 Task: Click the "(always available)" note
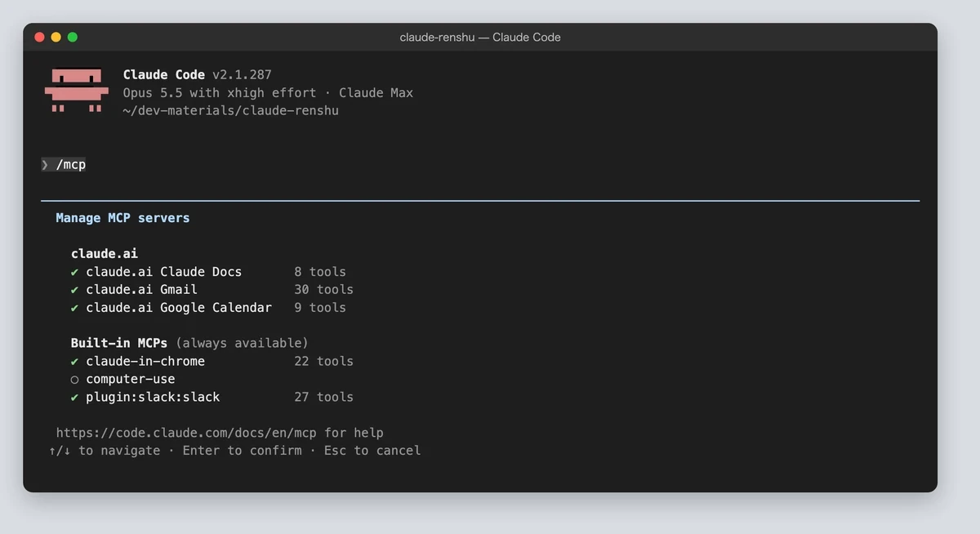pos(243,343)
